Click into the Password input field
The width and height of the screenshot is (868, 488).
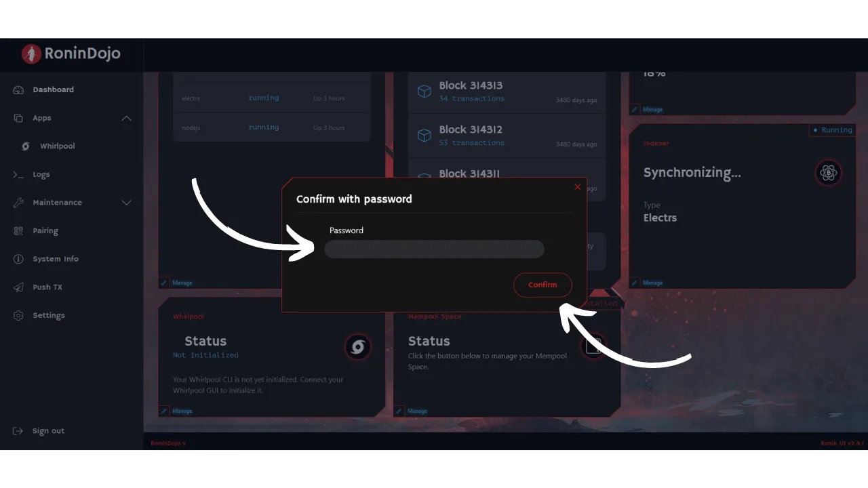434,249
